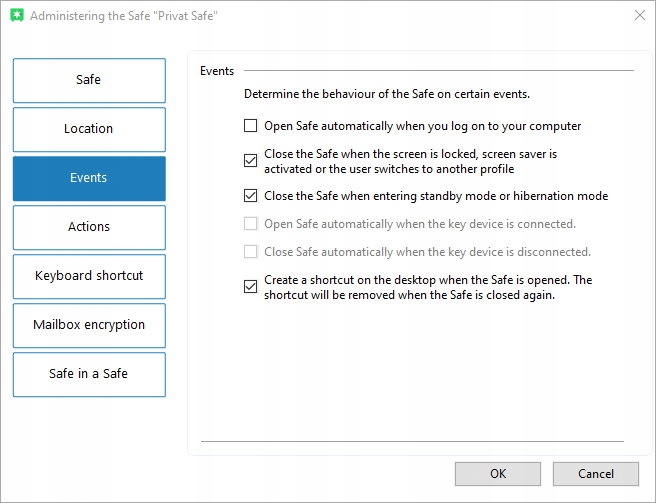Confirm changes with the OK button

tap(498, 473)
